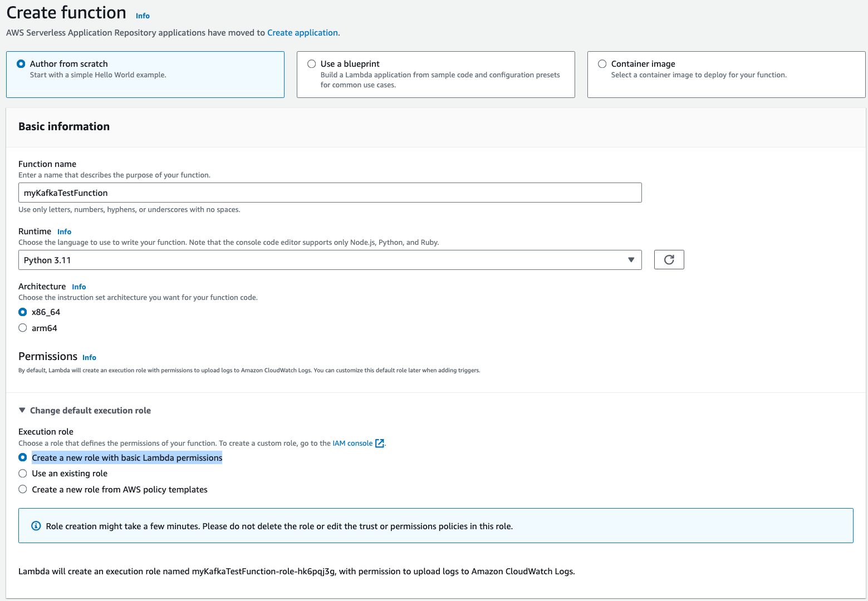Go to the IAM console link

click(x=352, y=443)
